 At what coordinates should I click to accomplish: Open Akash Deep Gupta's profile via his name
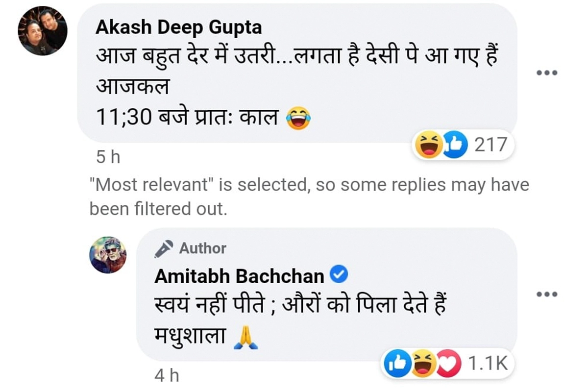pyautogui.click(x=178, y=27)
